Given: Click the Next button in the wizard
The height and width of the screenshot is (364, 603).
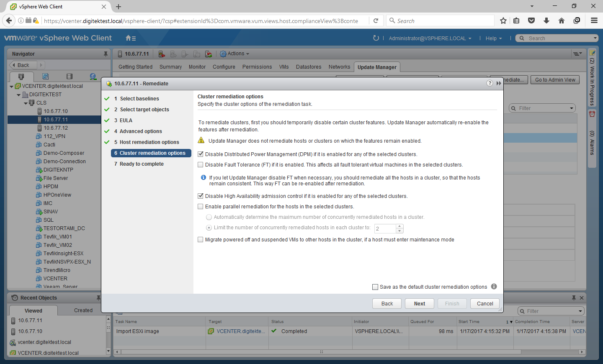Looking at the screenshot, I should click(x=420, y=303).
